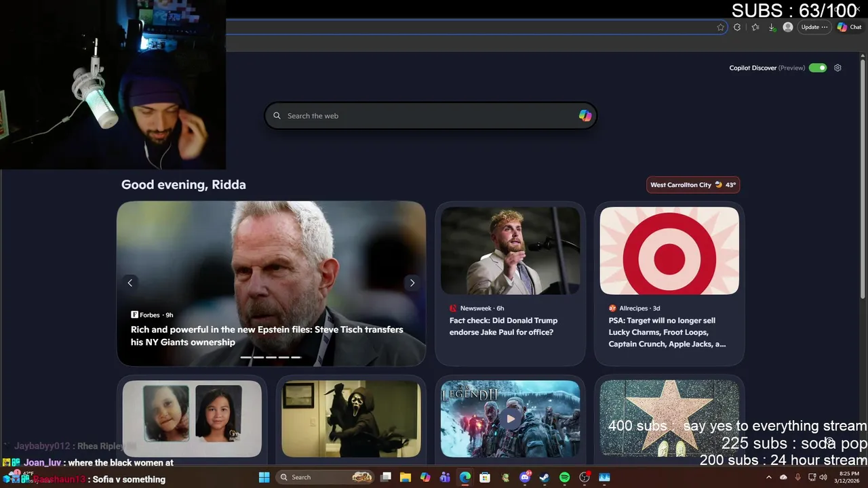The image size is (868, 488).
Task: Open the Jake Paul thumbnail image
Action: 510,251
